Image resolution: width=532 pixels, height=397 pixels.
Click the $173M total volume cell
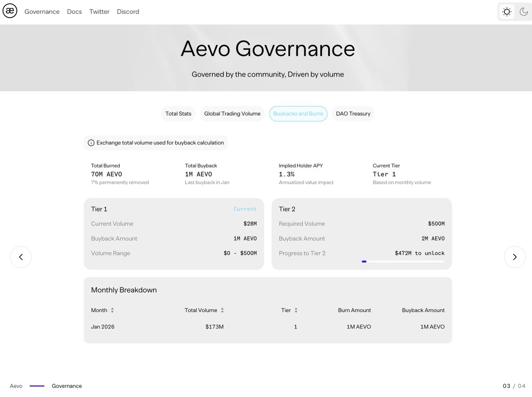click(x=215, y=327)
